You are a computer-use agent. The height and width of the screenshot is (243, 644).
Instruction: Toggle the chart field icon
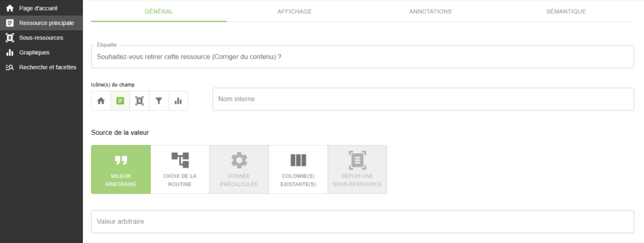(178, 101)
